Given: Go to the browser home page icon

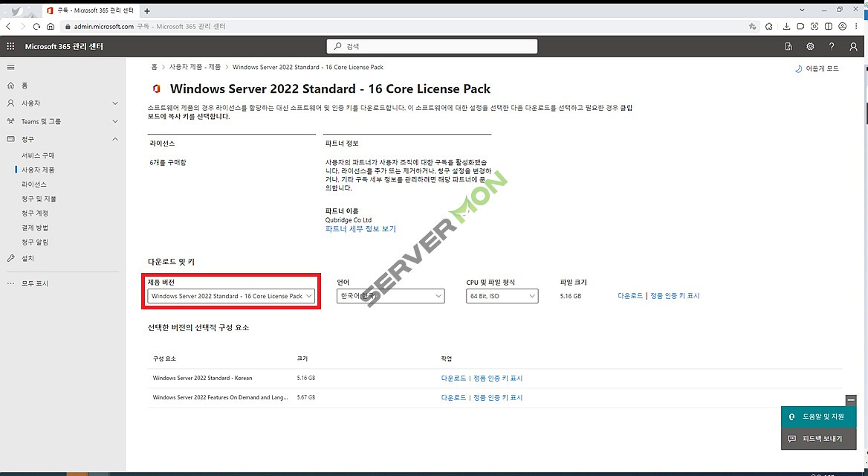Looking at the screenshot, I should (51, 26).
